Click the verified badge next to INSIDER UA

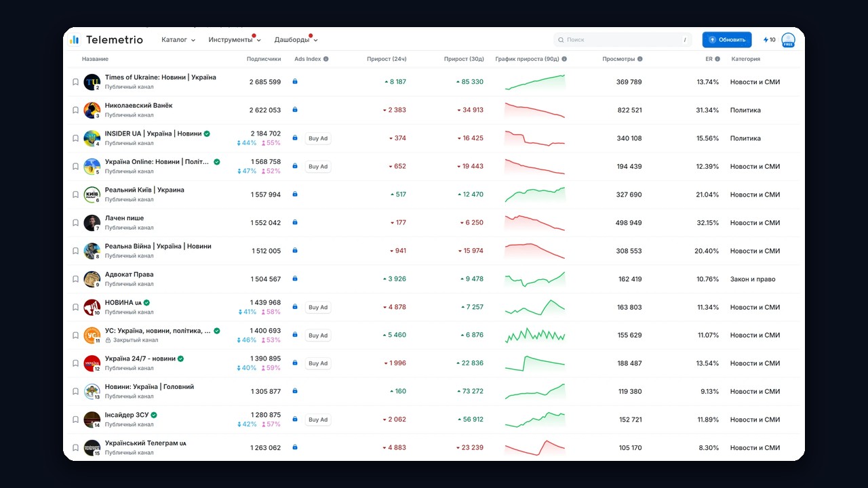[x=207, y=134]
